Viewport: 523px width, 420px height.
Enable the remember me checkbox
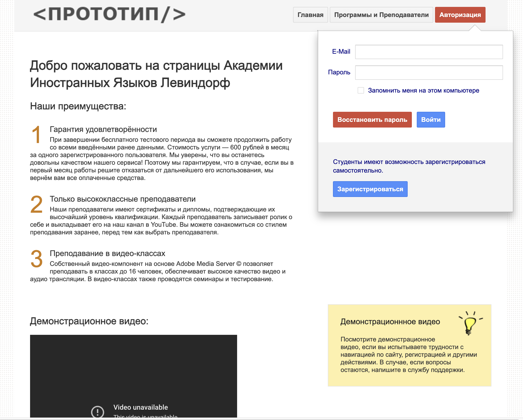(x=361, y=90)
